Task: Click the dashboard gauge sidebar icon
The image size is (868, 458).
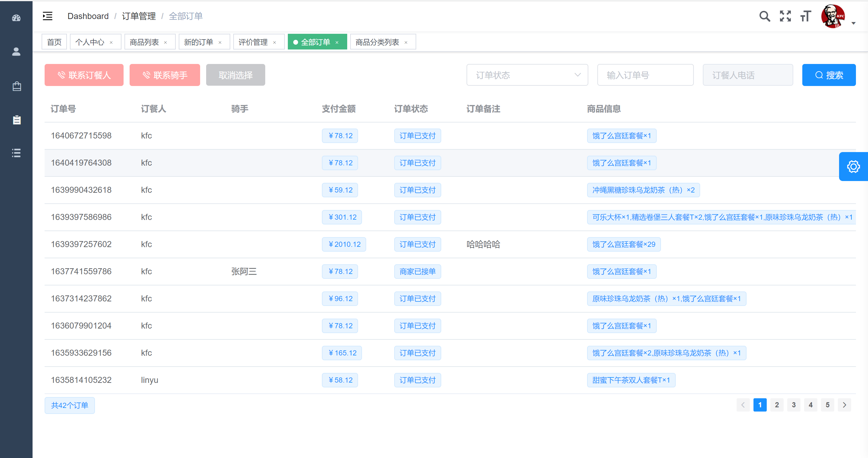Action: [x=16, y=18]
